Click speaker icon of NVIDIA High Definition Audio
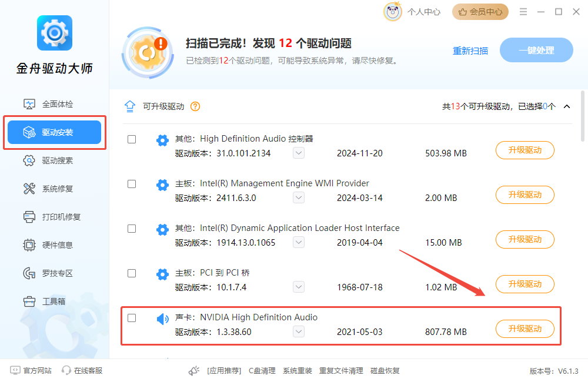Image resolution: width=588 pixels, height=382 pixels. [x=162, y=319]
